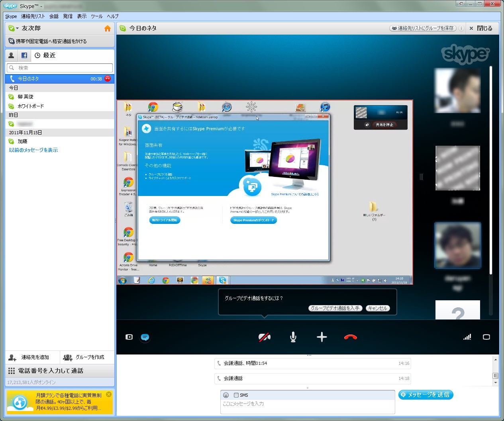Open the Skype menu
The image size is (504, 421).
(x=11, y=16)
